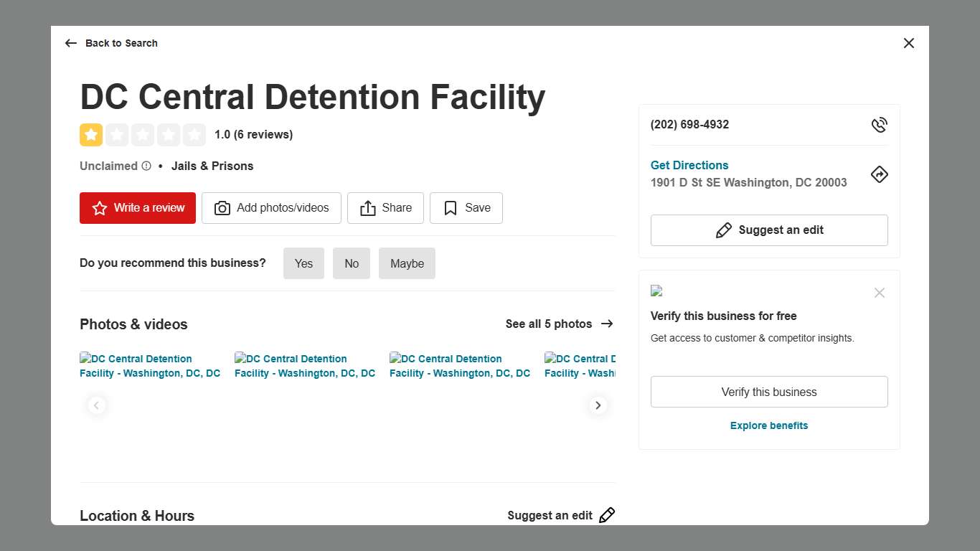Select No under Do you recommend this business
The image size is (980, 551).
pos(352,263)
